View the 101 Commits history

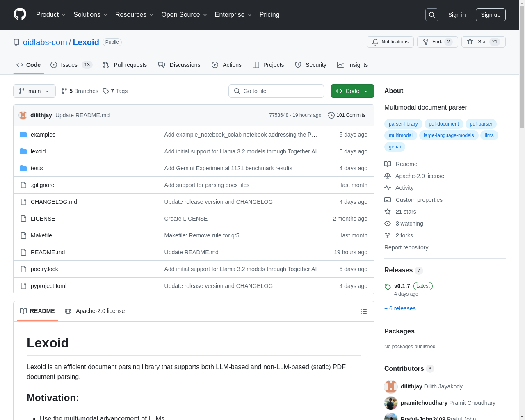pos(347,115)
